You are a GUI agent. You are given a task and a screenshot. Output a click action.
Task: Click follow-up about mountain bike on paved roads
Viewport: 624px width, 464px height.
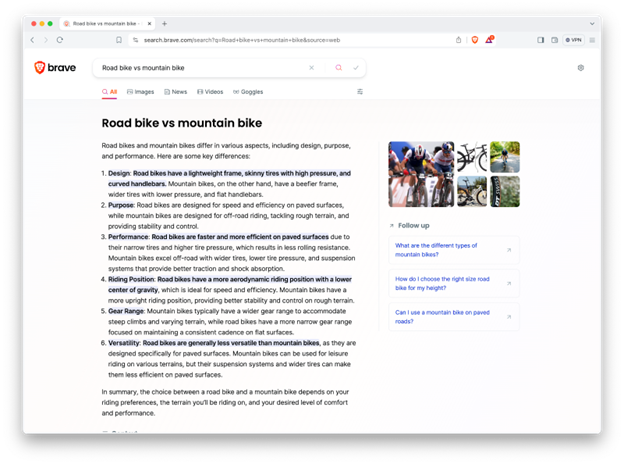point(454,316)
